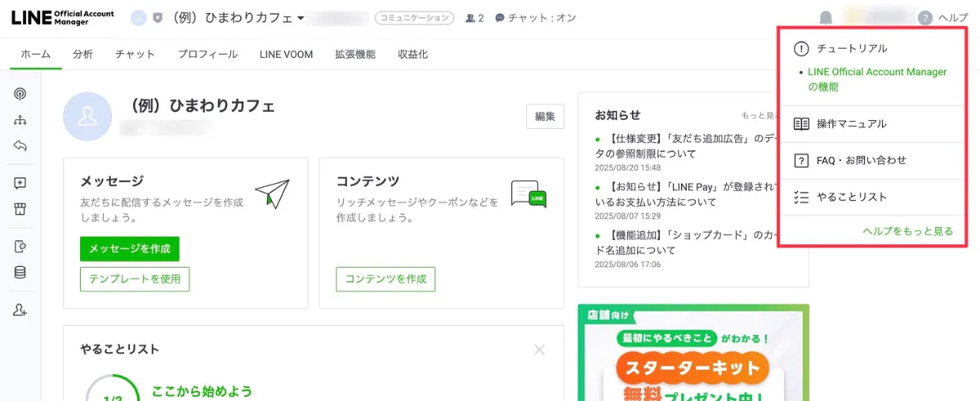The image size is (980, 401).
Task: Open the chat-plus bubble sidebar icon
Action: pyautogui.click(x=20, y=183)
